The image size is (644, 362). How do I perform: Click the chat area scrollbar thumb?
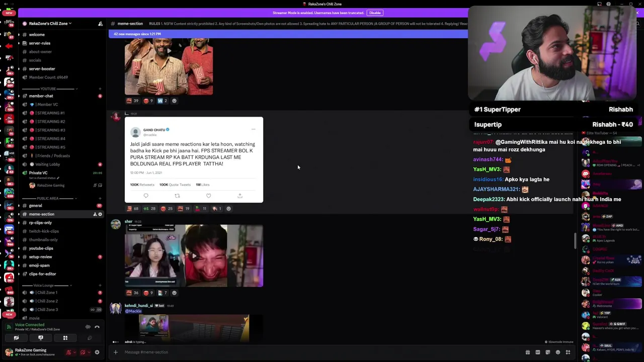tap(575, 241)
